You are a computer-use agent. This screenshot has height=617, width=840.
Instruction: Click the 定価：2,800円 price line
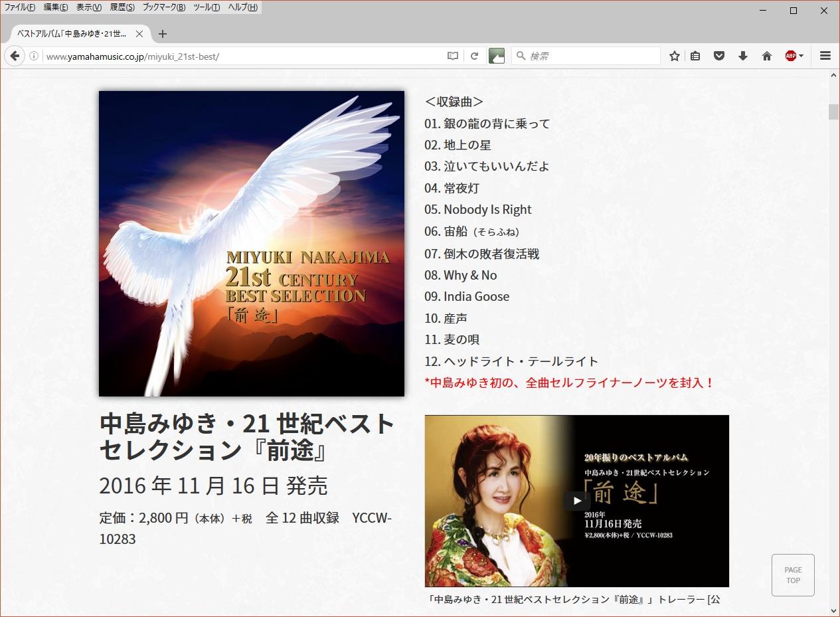(246, 528)
